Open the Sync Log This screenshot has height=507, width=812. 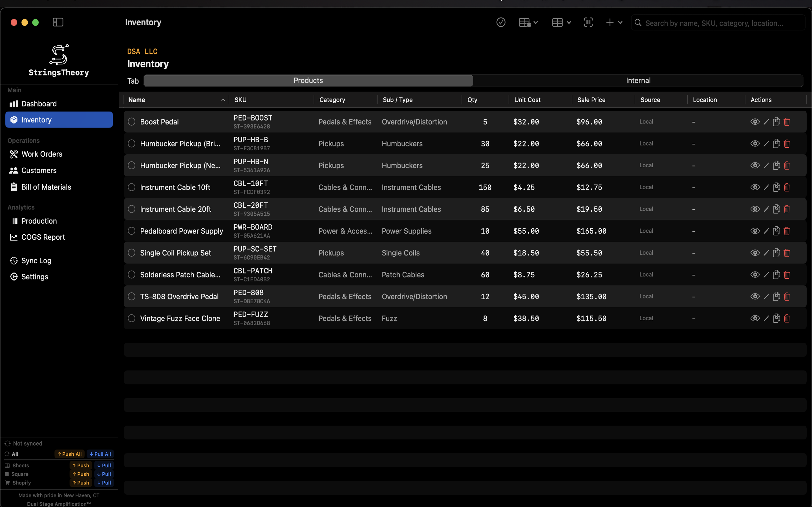point(36,261)
